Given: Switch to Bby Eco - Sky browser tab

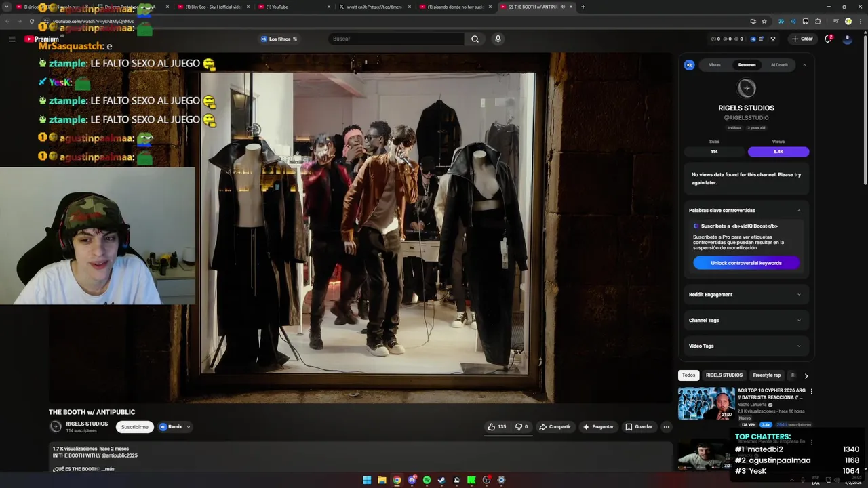Looking at the screenshot, I should (x=213, y=7).
